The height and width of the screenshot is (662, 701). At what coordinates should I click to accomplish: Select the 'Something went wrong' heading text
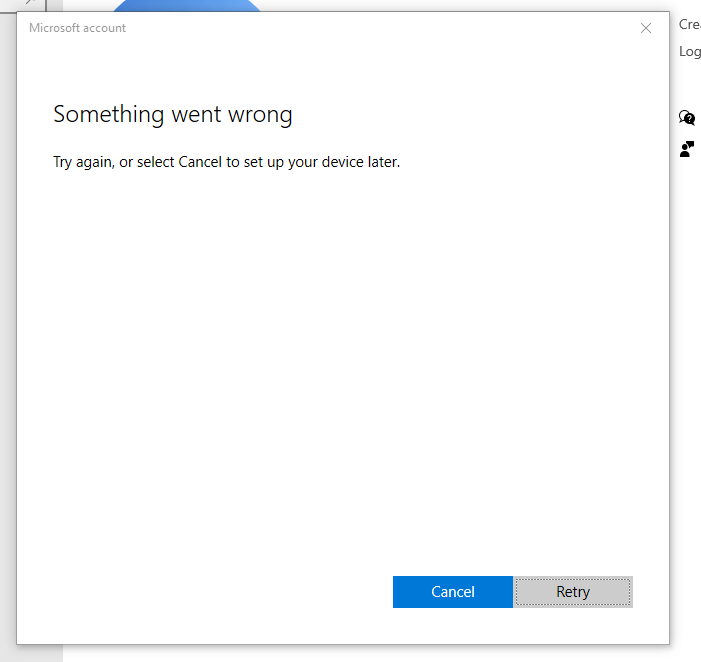173,114
